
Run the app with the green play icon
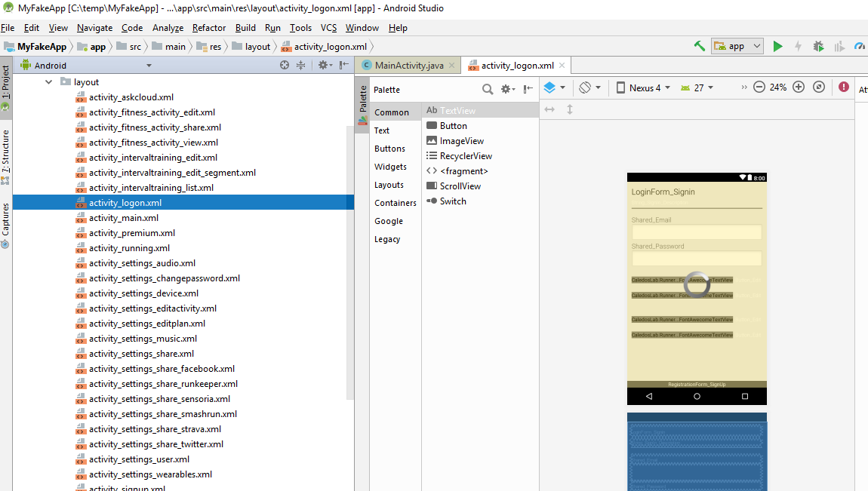(x=778, y=45)
